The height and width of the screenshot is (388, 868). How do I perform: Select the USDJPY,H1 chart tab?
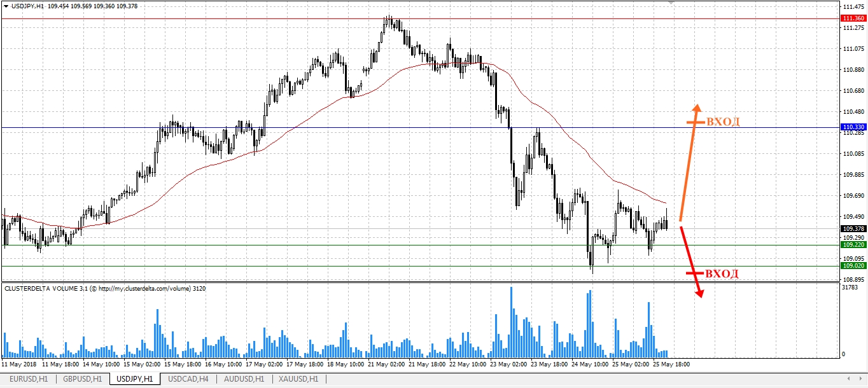[134, 379]
